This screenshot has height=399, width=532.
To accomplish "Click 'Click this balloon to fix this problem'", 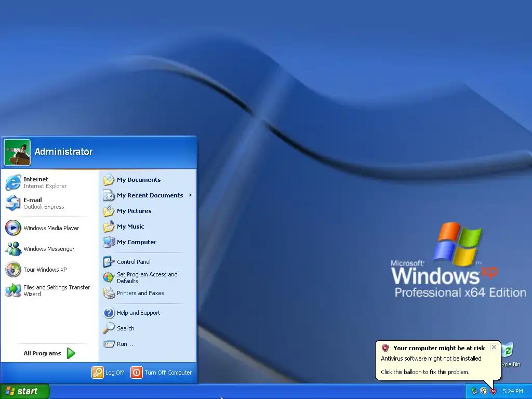I will coord(425,372).
